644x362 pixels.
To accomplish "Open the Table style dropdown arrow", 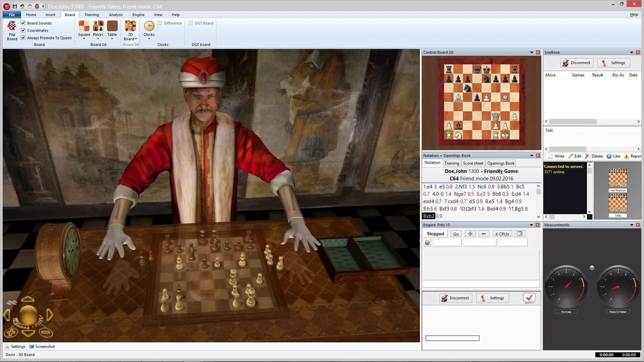I will coord(112,39).
